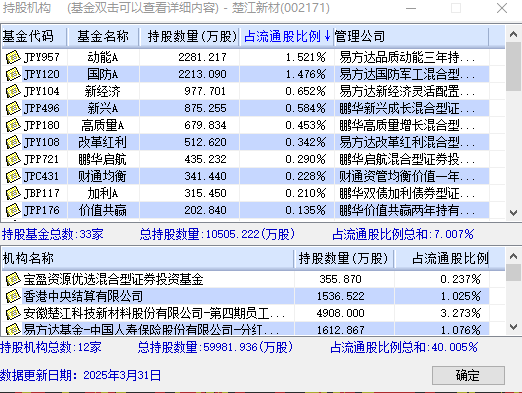
Task: Click the icon next to 香港中央结算有限公司
Action: pyautogui.click(x=13, y=296)
